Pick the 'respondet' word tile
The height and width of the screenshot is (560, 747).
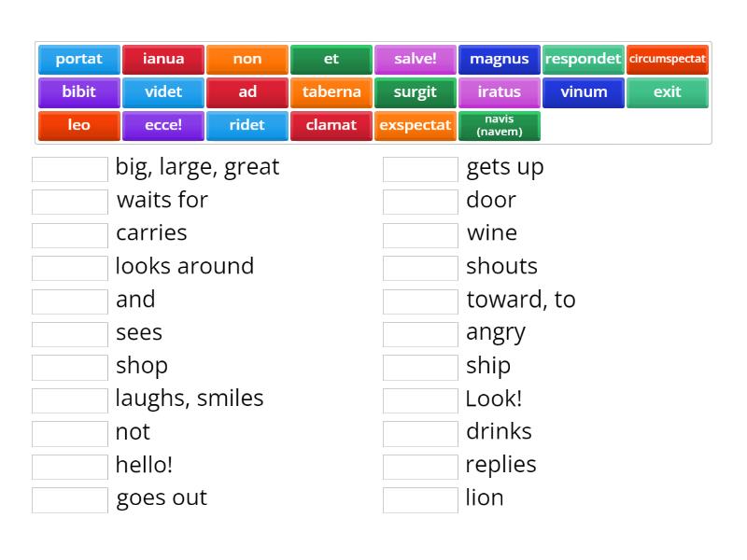(584, 58)
